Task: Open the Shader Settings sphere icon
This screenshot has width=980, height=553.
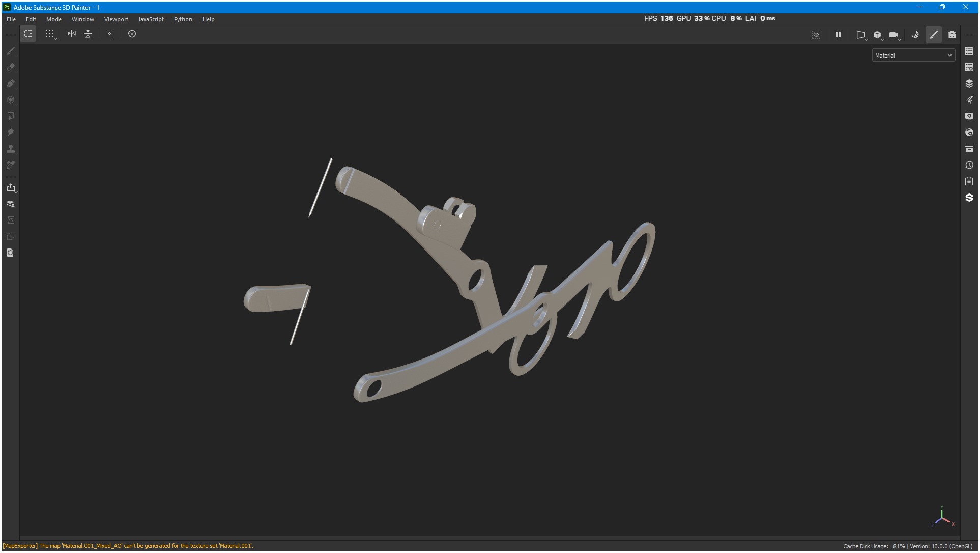Action: point(969,132)
